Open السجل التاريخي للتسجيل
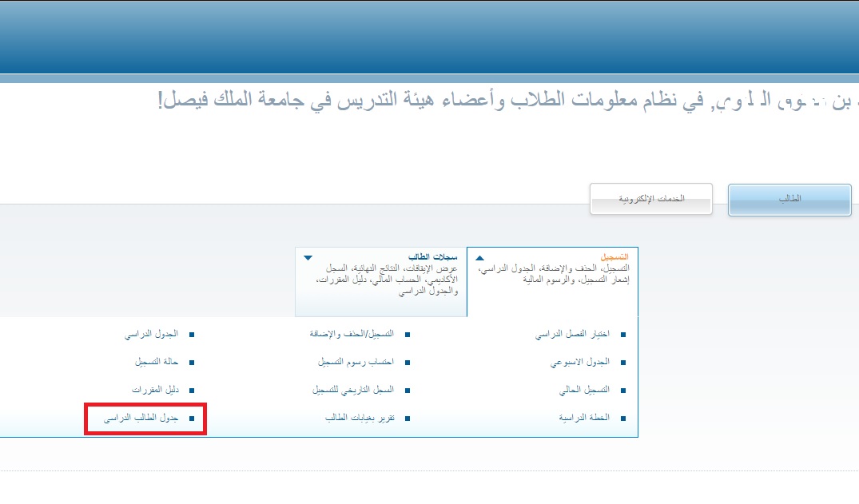 [352, 390]
